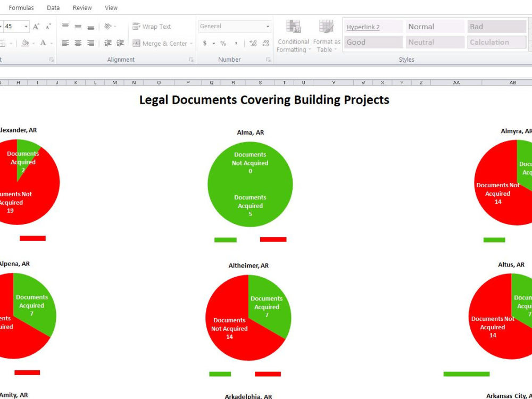532x399 pixels.
Task: Select column header V
Action: (333, 82)
